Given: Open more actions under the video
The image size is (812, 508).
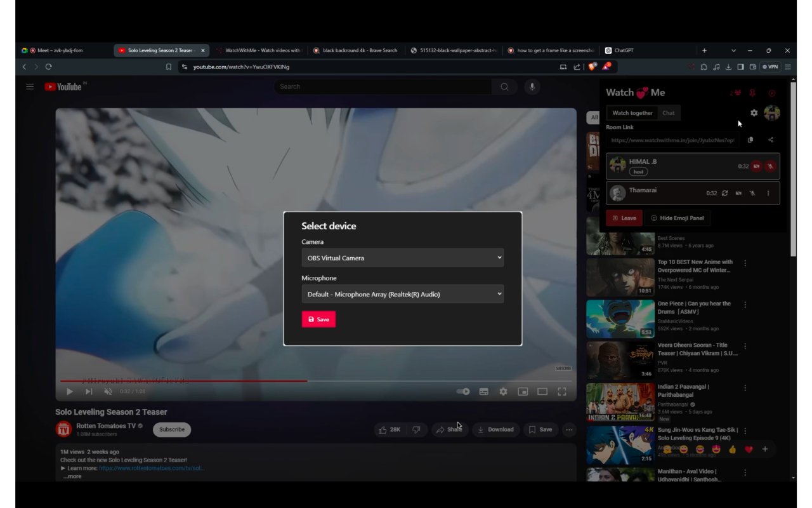Looking at the screenshot, I should coord(569,430).
